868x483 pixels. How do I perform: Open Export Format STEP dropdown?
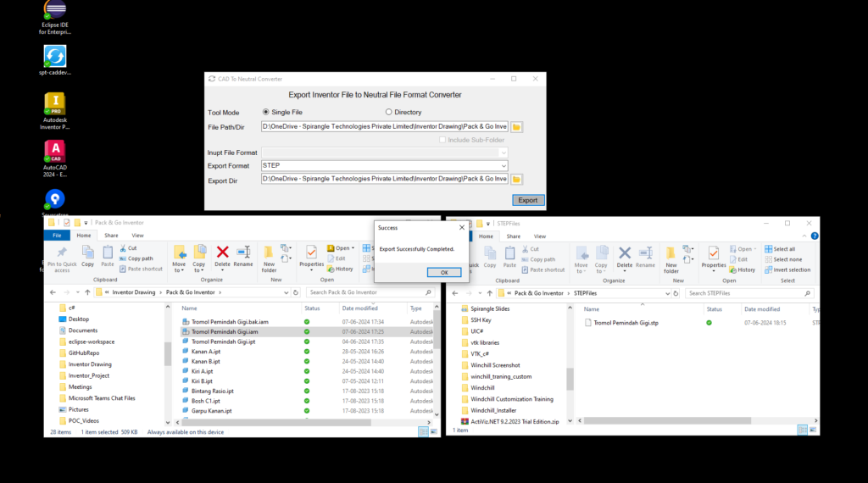[503, 166]
